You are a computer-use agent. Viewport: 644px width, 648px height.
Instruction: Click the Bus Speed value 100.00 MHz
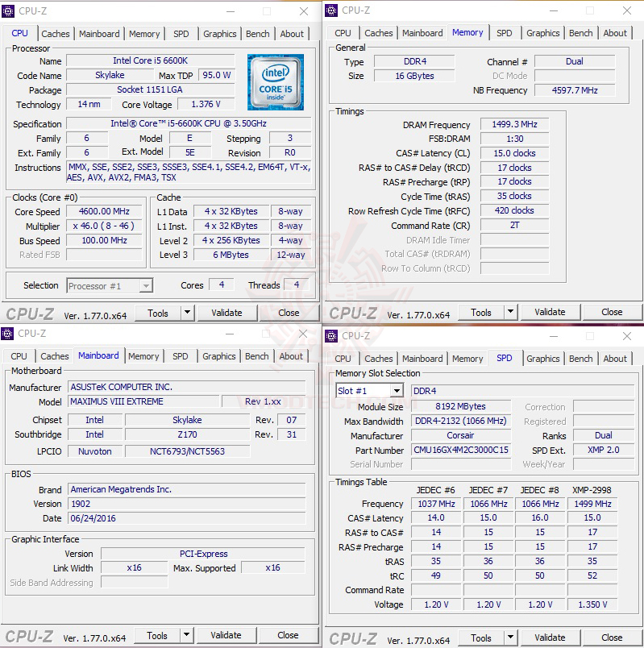coord(104,240)
